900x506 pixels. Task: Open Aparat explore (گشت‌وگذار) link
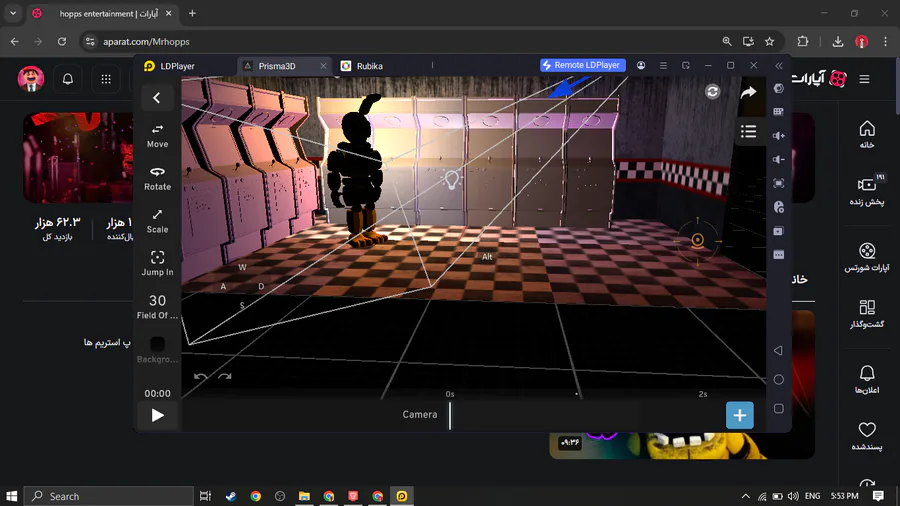867,314
